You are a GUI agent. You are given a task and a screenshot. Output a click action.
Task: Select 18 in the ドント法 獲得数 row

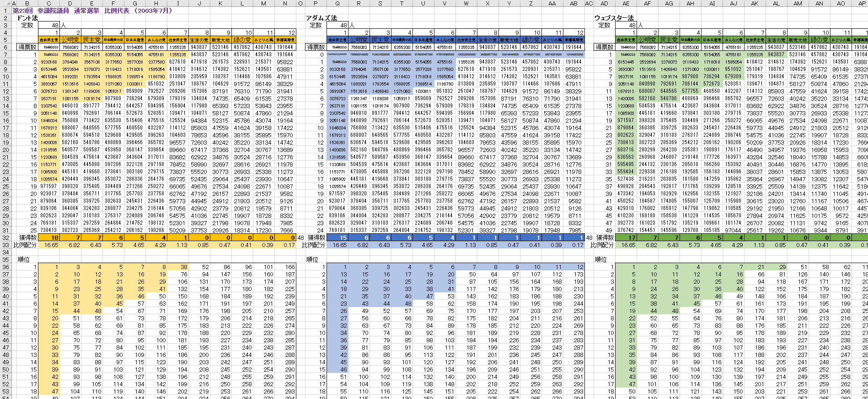tap(49, 237)
